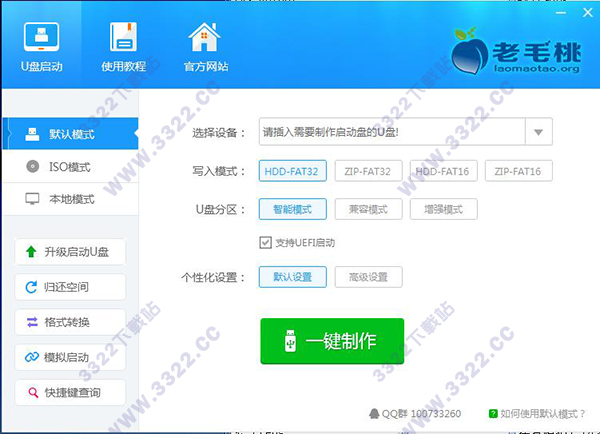Select HDD-FAT32 write mode
Image resolution: width=600 pixels, height=434 pixels.
(x=293, y=171)
